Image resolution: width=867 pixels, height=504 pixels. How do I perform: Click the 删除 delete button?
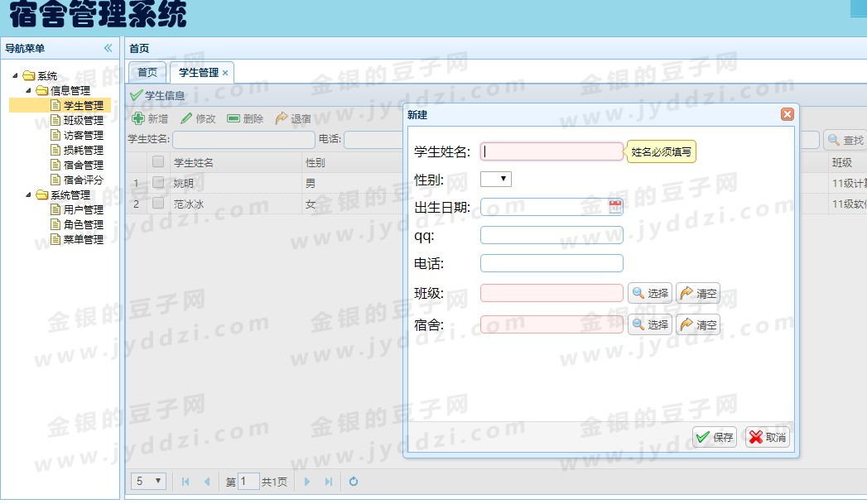coord(245,118)
